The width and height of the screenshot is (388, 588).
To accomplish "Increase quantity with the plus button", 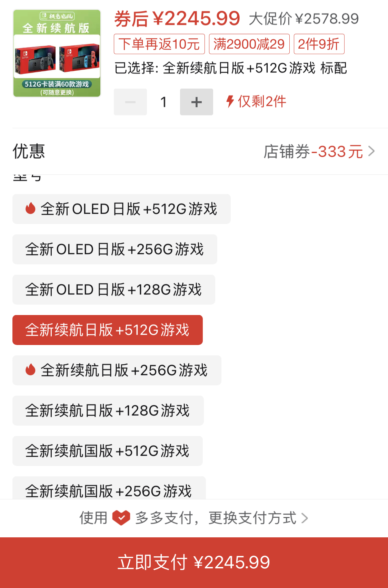I will tap(196, 102).
